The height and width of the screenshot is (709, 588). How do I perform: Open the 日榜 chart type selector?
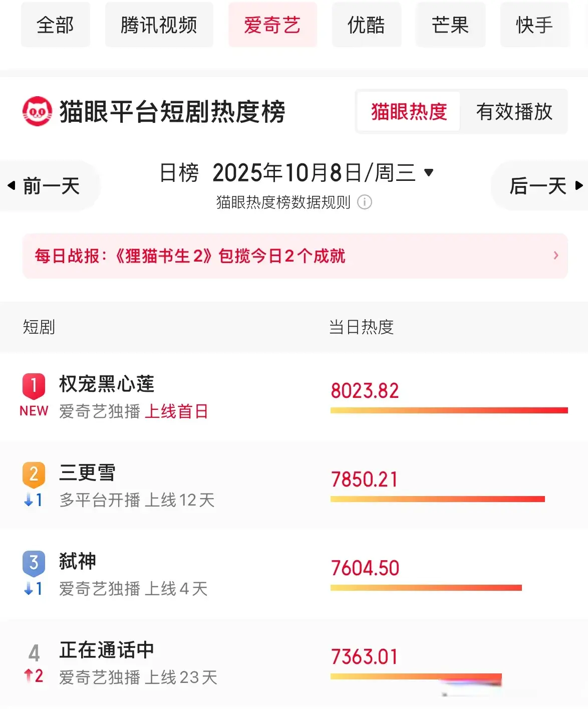tap(179, 173)
